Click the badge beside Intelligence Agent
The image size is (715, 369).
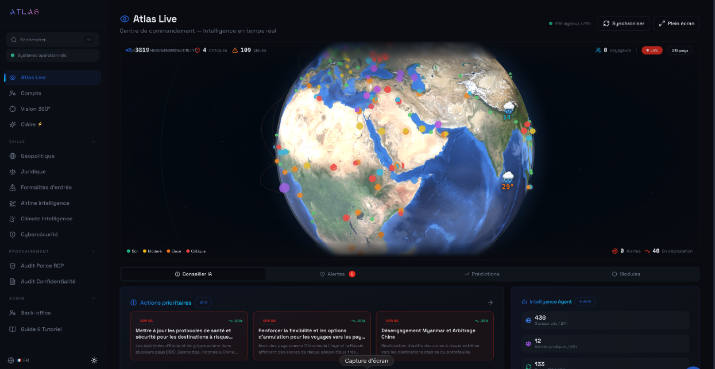(585, 302)
